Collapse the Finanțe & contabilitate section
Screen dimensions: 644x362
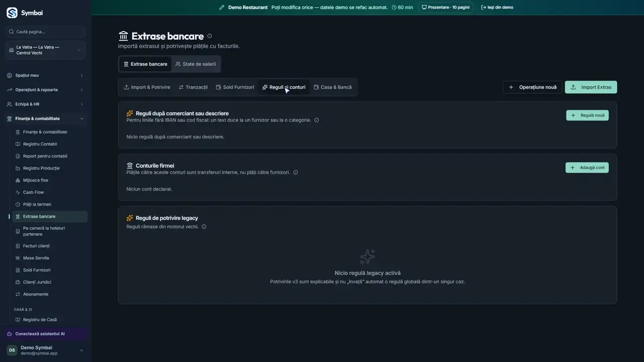tap(45, 119)
